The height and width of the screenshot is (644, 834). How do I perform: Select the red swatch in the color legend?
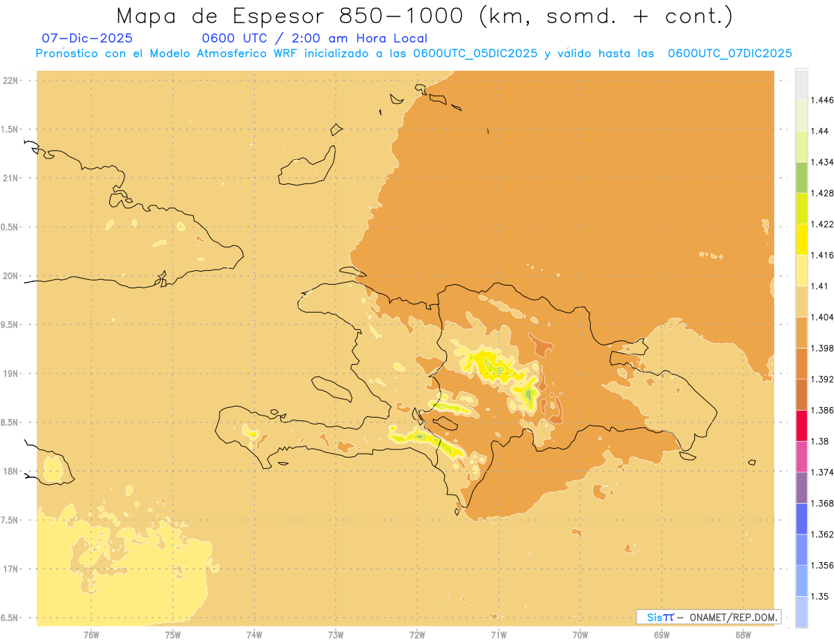tap(801, 426)
